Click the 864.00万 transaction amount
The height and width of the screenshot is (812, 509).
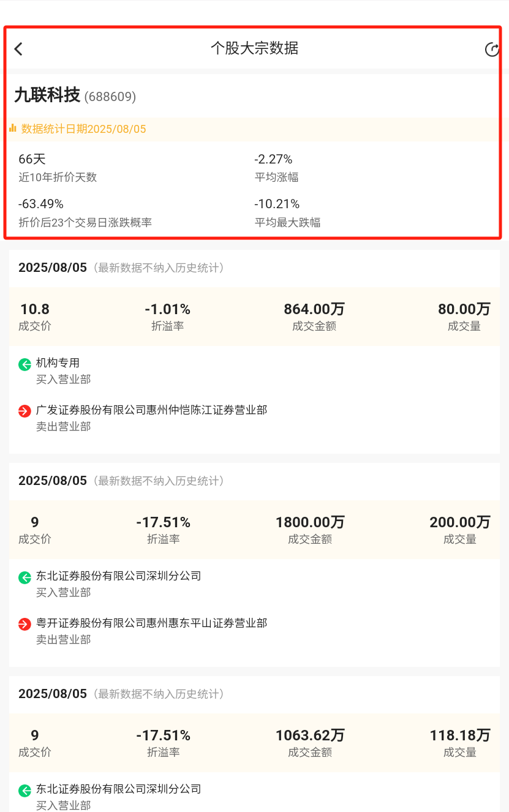[x=314, y=309]
